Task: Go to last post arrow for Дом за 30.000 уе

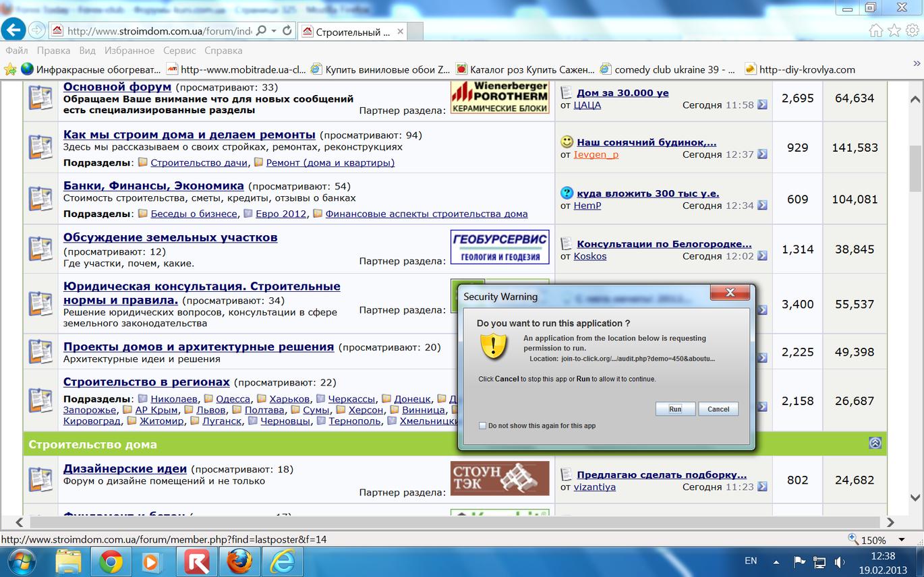Action: [x=762, y=104]
